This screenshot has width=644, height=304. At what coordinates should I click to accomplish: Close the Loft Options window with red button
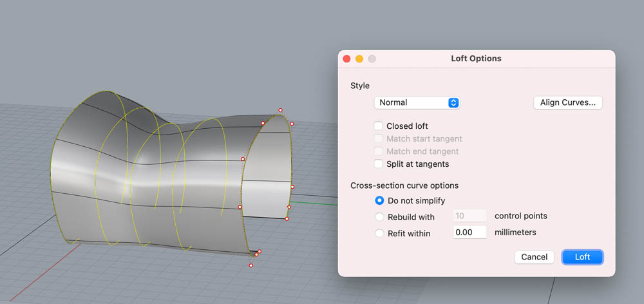[346, 59]
